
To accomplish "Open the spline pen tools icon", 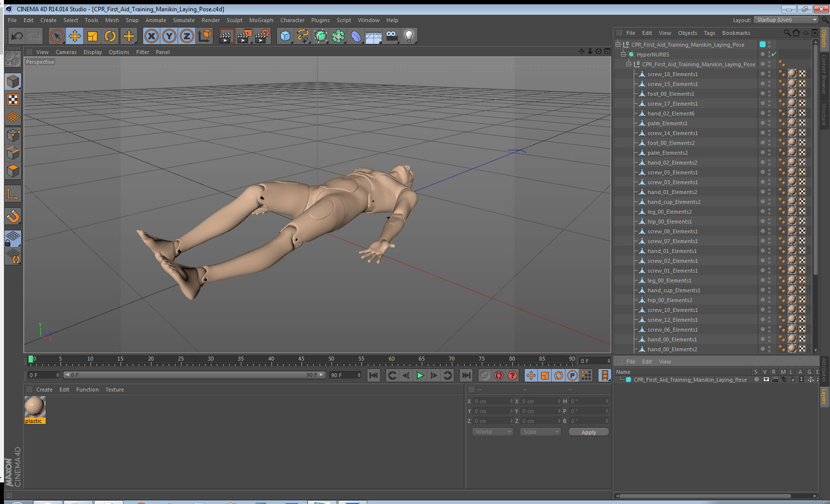I will pyautogui.click(x=303, y=36).
